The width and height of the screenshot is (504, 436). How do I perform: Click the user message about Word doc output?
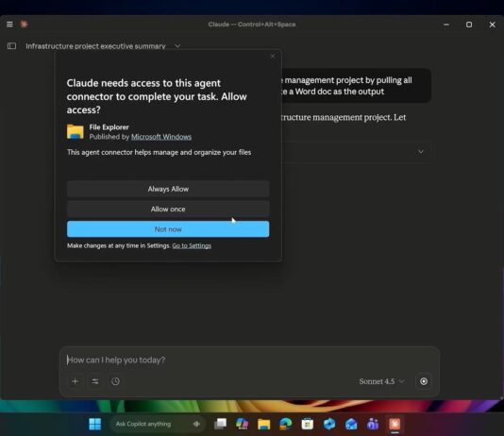pos(355,86)
